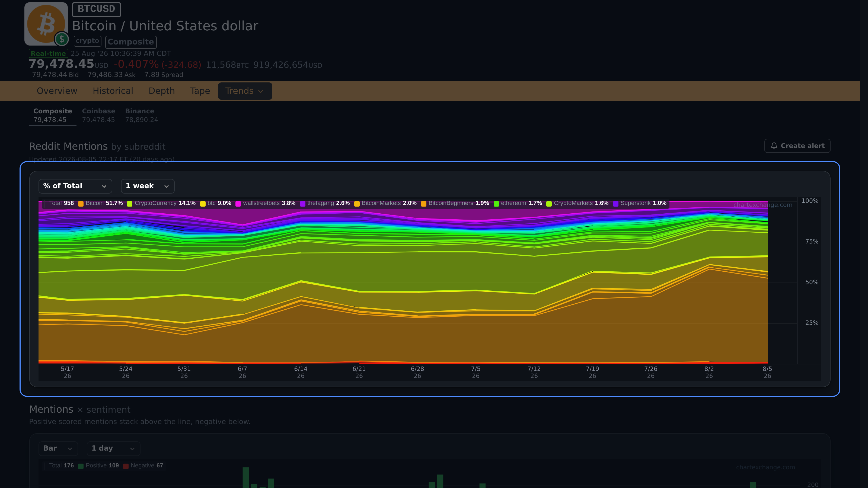Toggle the CryptoMarkets legend swatch

(x=549, y=203)
